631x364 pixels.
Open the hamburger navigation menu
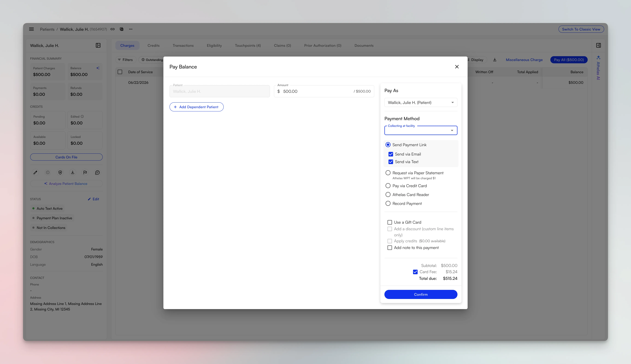click(x=31, y=29)
